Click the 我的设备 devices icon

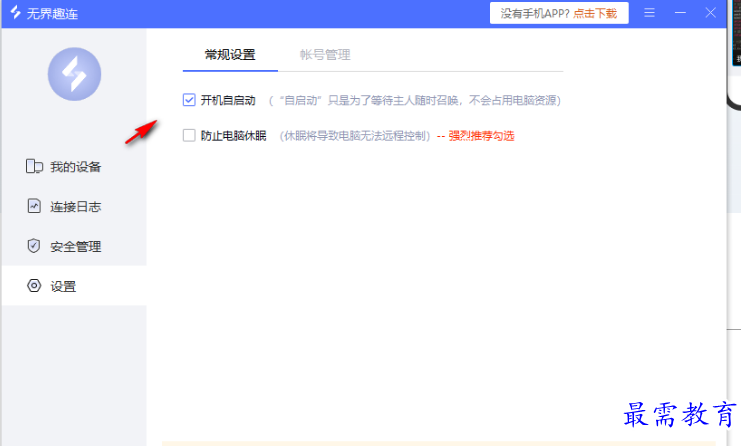[34, 167]
